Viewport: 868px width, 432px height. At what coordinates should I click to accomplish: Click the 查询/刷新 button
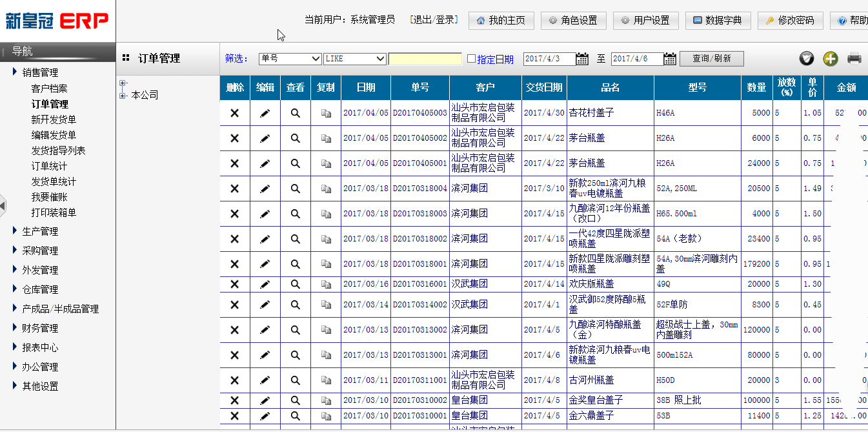(711, 59)
